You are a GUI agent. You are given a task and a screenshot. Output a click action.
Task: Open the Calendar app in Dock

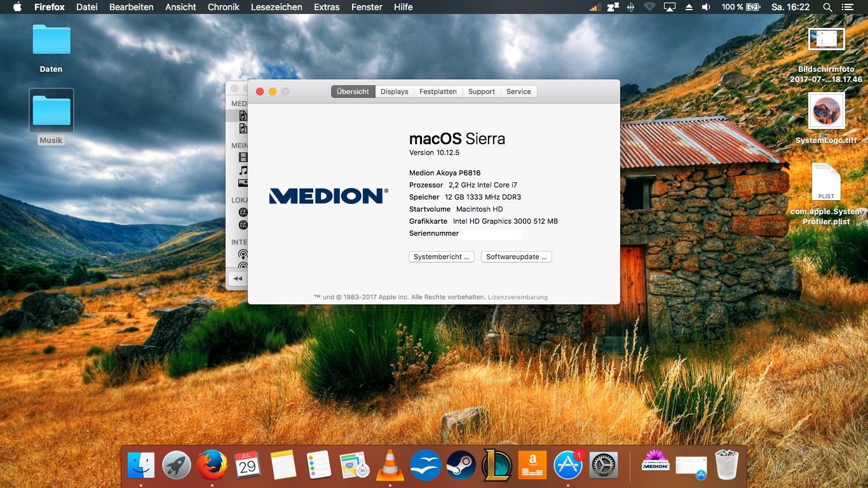point(248,466)
